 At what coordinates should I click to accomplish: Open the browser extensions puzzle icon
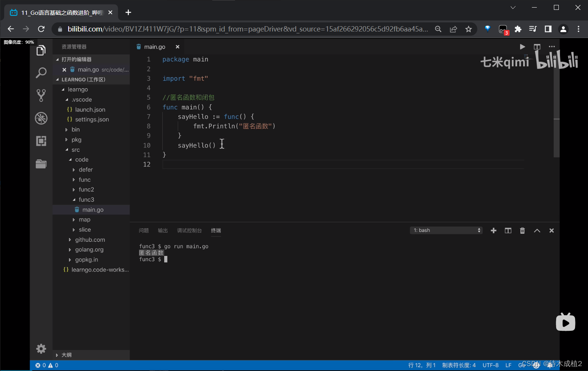(518, 29)
